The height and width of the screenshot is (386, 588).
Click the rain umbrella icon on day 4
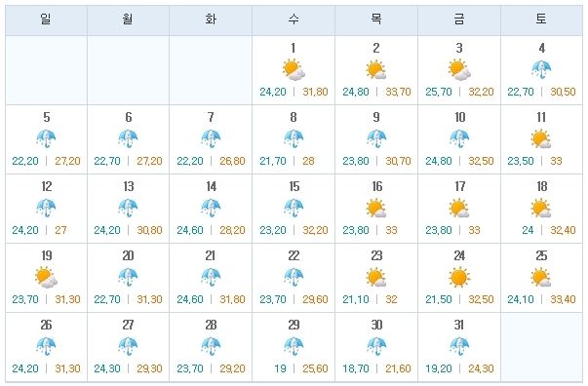(x=541, y=69)
